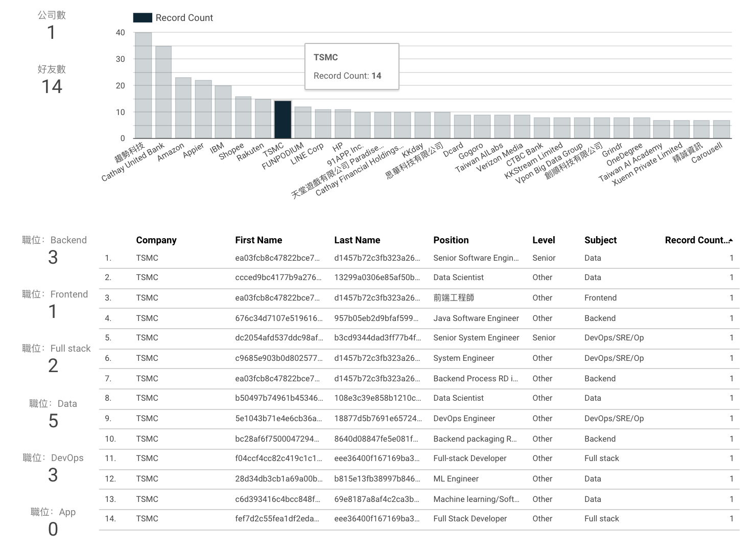This screenshot has width=756, height=551.
Task: Sort table by Subject column header
Action: point(601,240)
